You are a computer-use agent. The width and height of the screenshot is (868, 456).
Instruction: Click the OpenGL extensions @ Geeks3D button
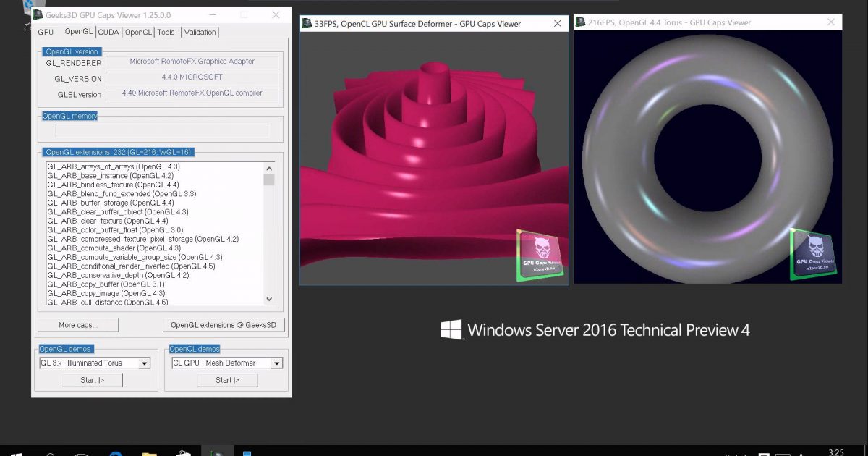224,325
